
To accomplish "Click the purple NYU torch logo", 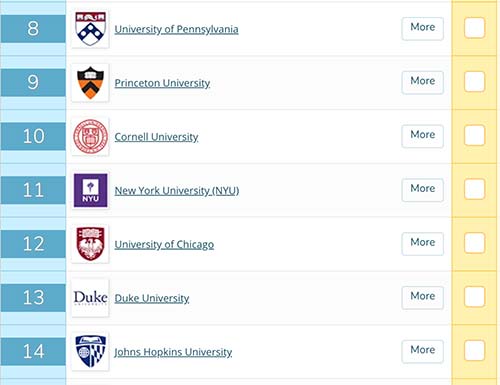I will (90, 190).
